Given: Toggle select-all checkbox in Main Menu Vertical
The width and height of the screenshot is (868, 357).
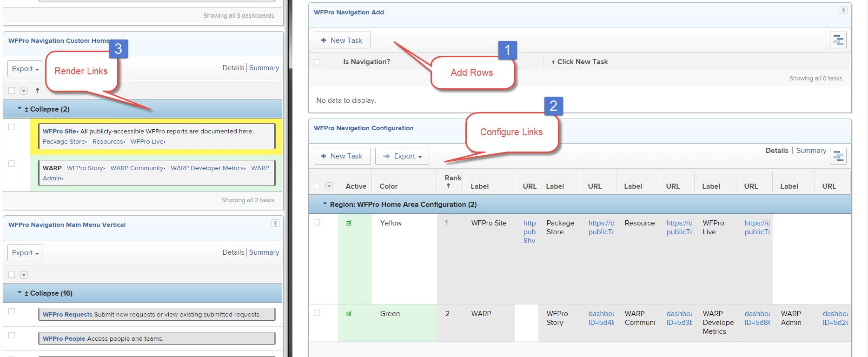Looking at the screenshot, I should tap(12, 275).
